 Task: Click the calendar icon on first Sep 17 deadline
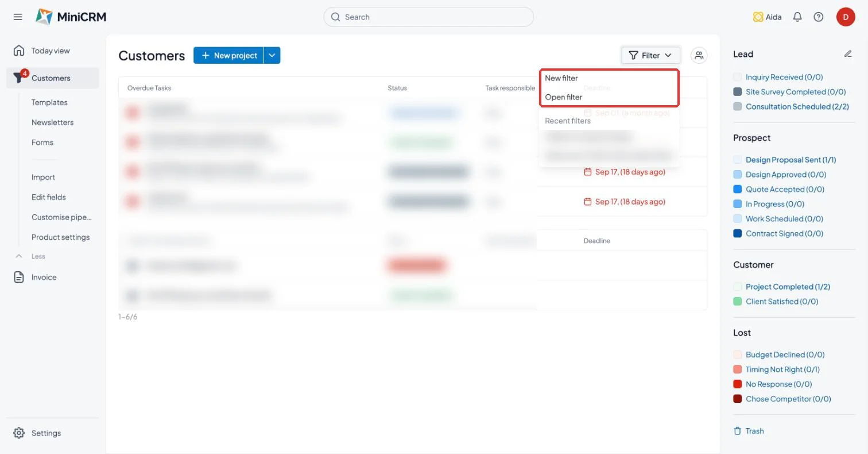tap(587, 172)
